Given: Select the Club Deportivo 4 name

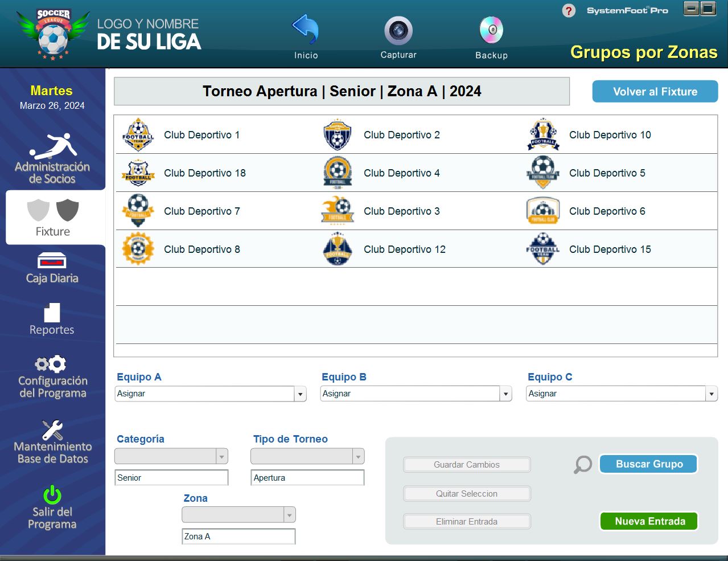Looking at the screenshot, I should point(402,173).
